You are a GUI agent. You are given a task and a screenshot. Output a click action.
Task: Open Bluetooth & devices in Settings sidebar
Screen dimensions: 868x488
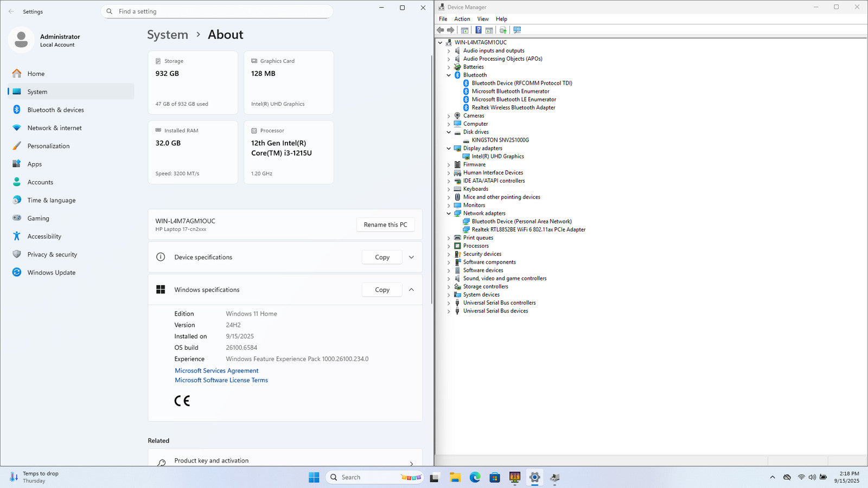[55, 110]
